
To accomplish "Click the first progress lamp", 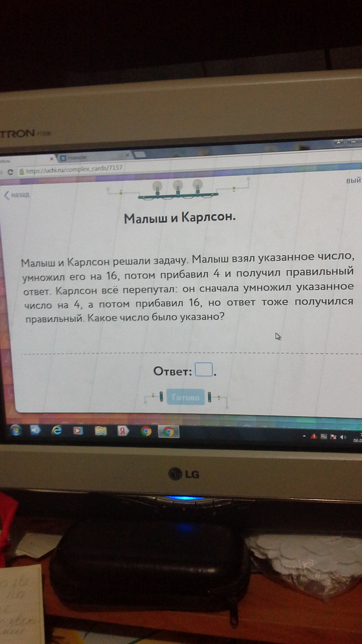I will click(158, 187).
